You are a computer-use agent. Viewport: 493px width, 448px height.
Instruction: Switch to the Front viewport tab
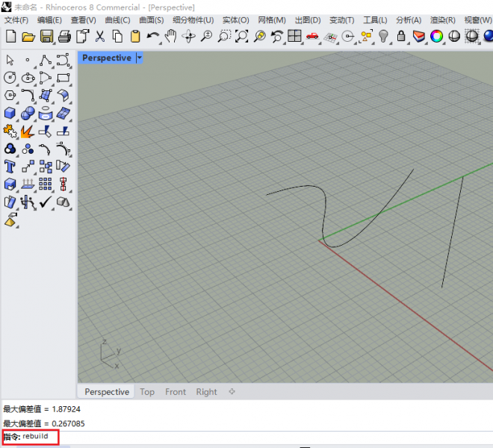(x=176, y=392)
